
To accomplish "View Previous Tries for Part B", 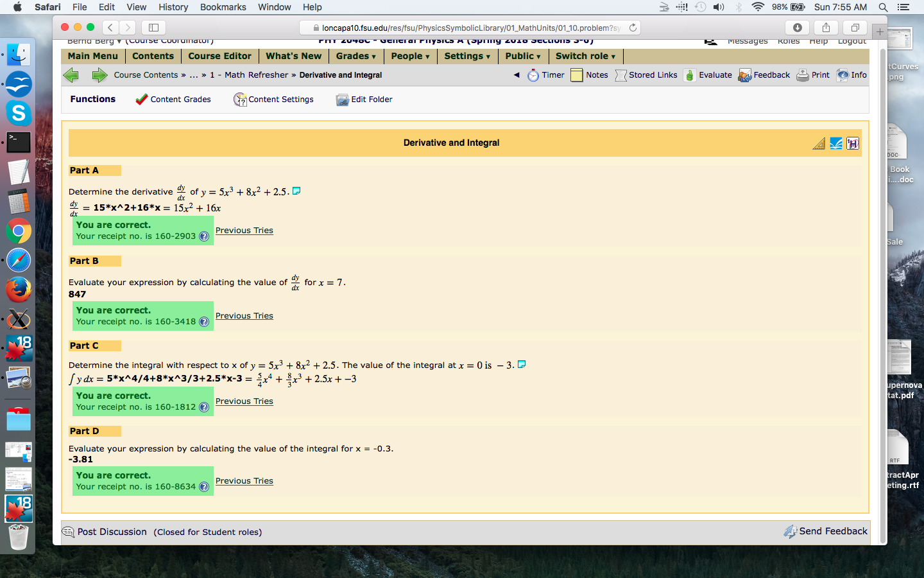I will (244, 316).
